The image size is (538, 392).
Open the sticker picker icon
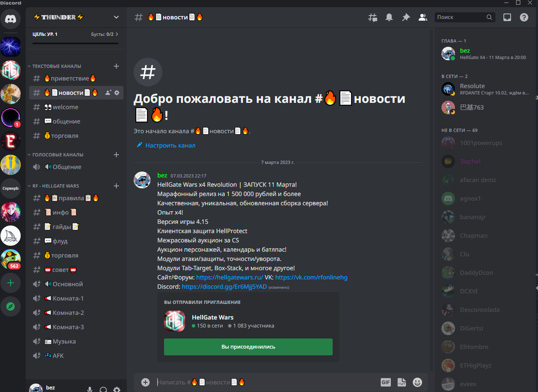(402, 382)
